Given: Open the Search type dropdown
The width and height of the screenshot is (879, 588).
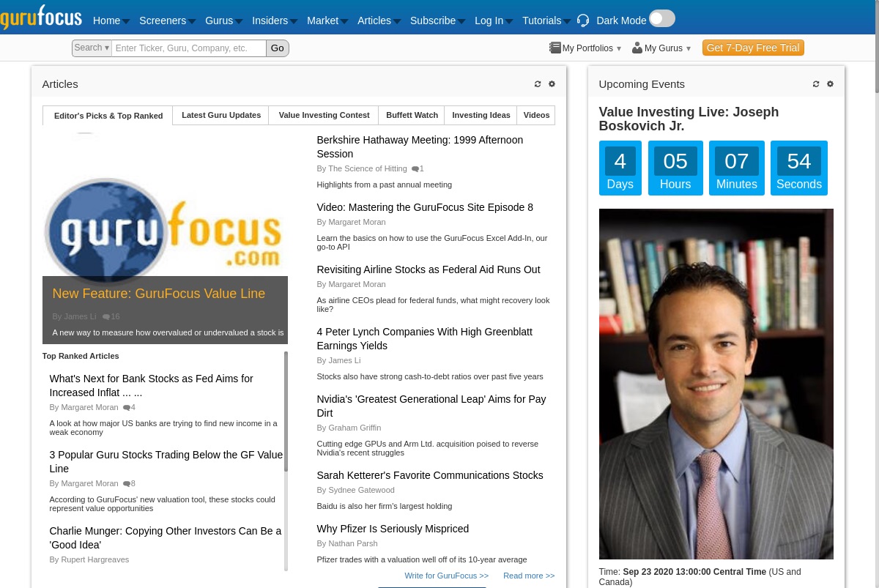Looking at the screenshot, I should pyautogui.click(x=92, y=48).
